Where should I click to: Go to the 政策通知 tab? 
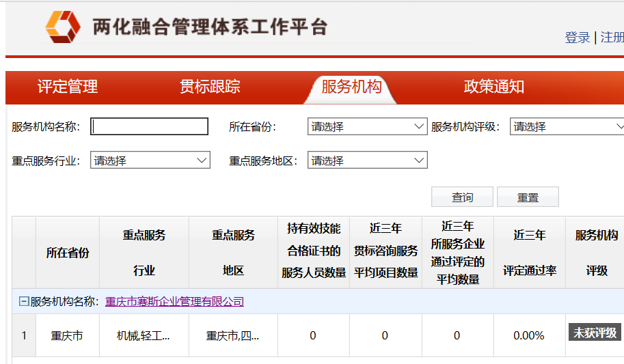[493, 87]
